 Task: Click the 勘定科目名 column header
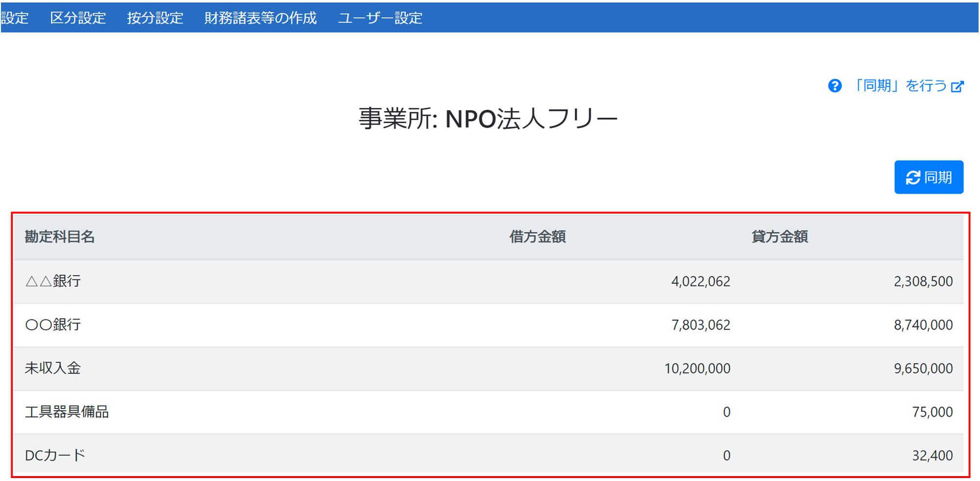[x=60, y=237]
